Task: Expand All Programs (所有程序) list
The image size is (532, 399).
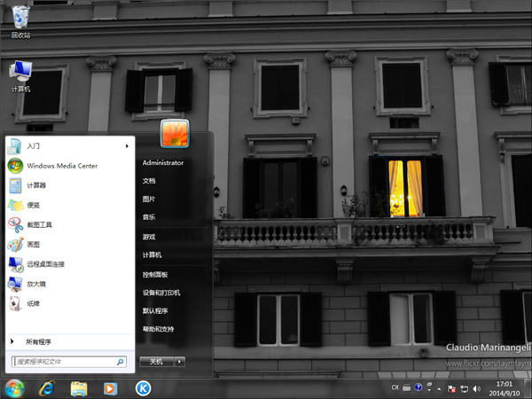Action: 38,341
